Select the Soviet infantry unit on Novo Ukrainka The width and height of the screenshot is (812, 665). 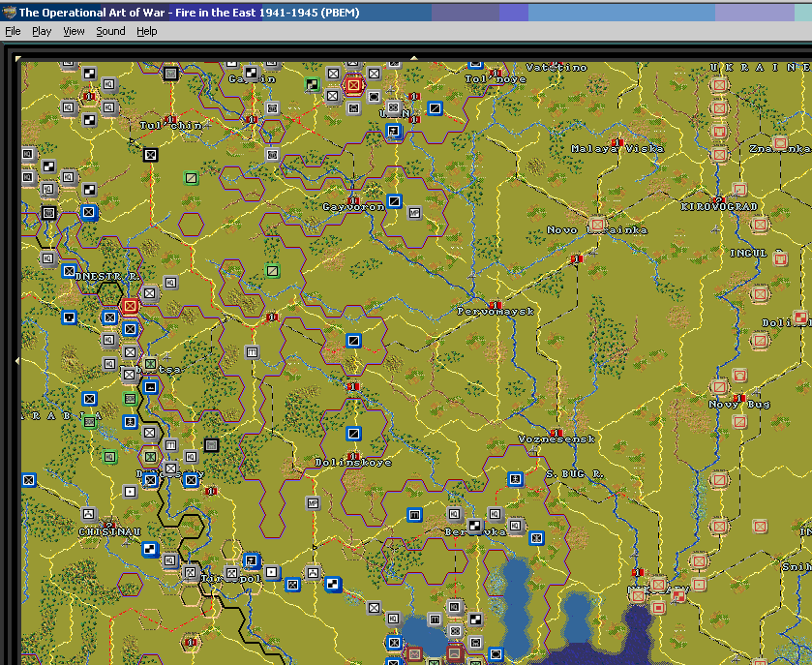click(x=597, y=225)
